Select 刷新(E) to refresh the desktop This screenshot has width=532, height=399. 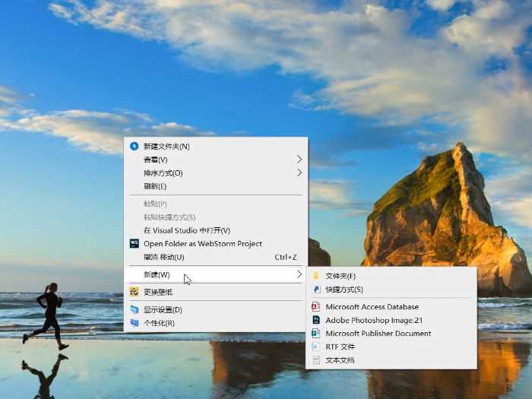[155, 186]
